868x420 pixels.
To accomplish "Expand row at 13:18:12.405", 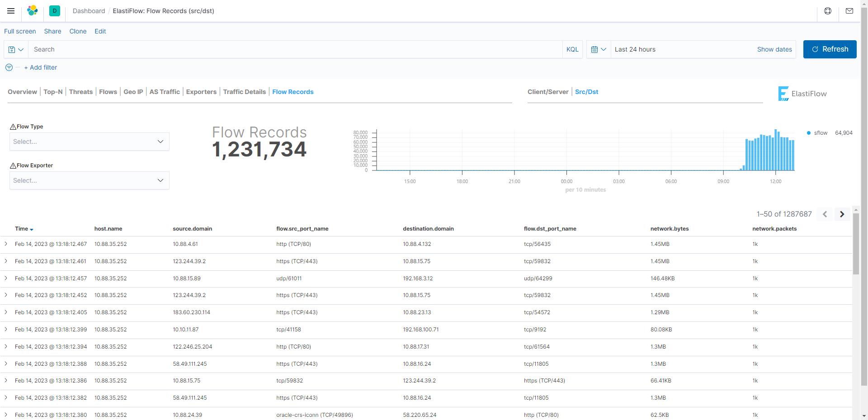I will [x=6, y=312].
